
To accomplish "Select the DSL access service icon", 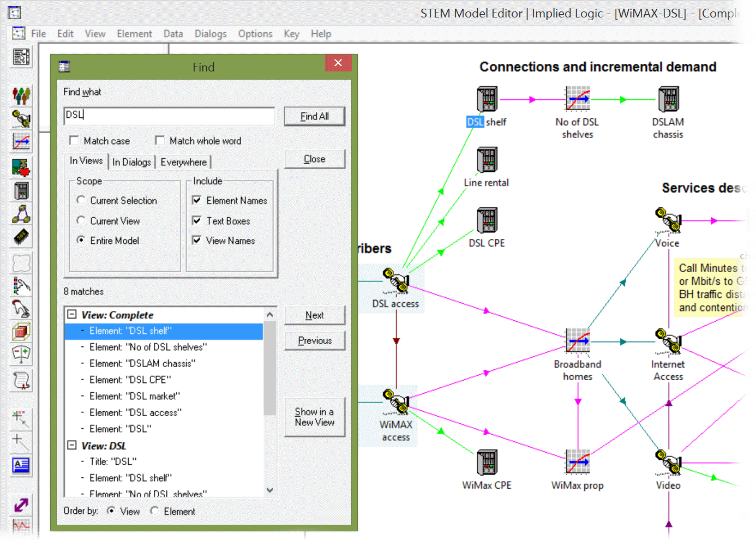I will coord(396,281).
